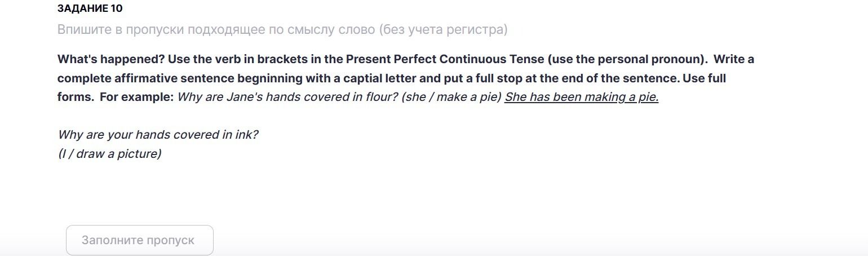868x256 pixels.
Task: Click the example hint "(she / make a pie)"
Action: click(451, 97)
